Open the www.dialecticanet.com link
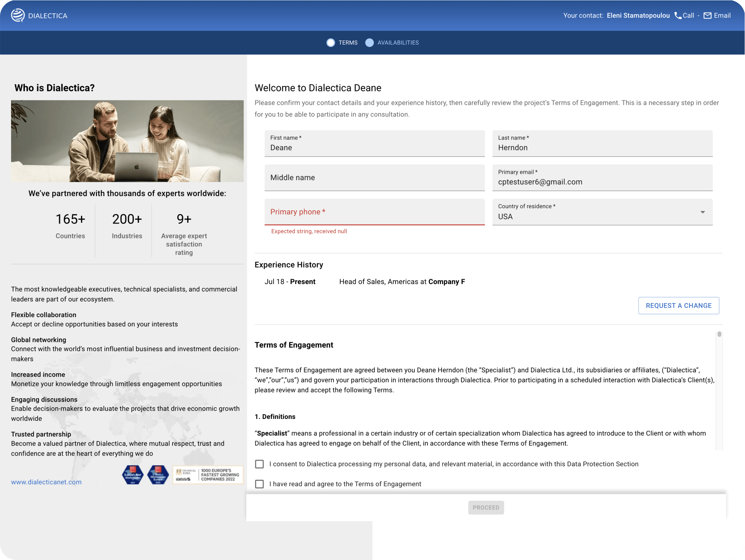 (46, 482)
